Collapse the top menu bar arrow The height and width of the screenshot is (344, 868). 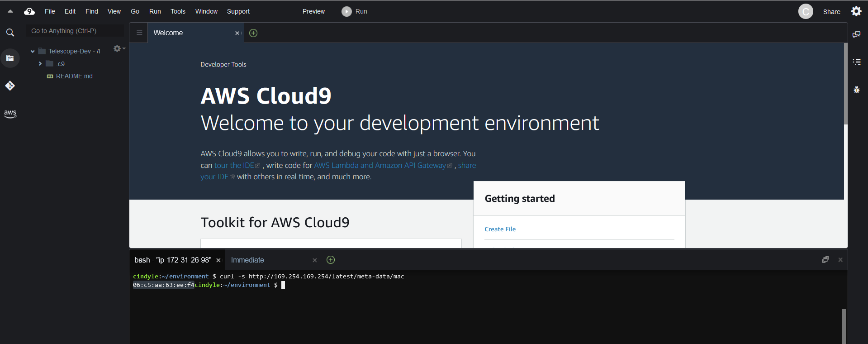(10, 11)
